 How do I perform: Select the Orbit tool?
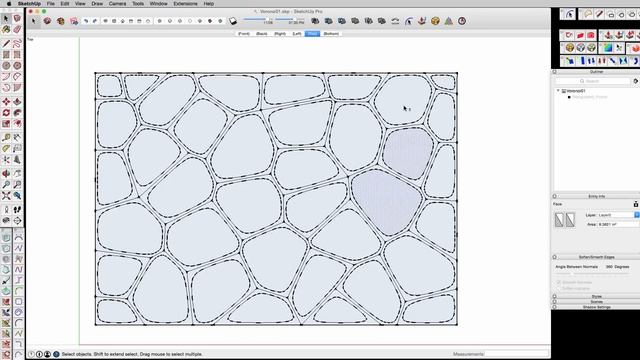[6, 174]
